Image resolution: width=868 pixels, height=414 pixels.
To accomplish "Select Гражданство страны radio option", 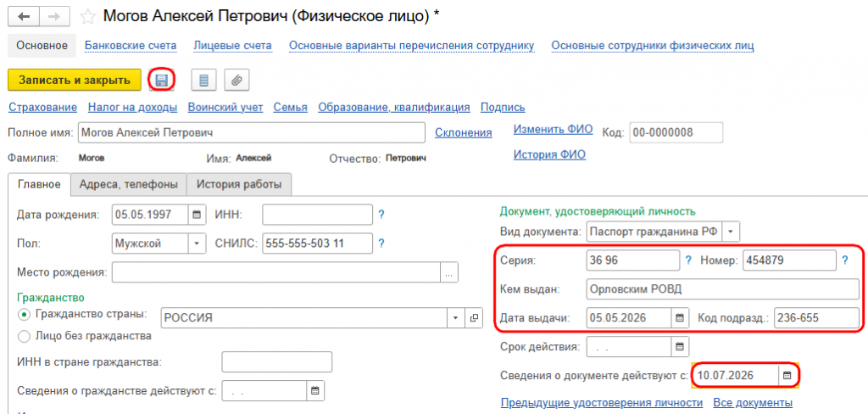I will pos(24,314).
